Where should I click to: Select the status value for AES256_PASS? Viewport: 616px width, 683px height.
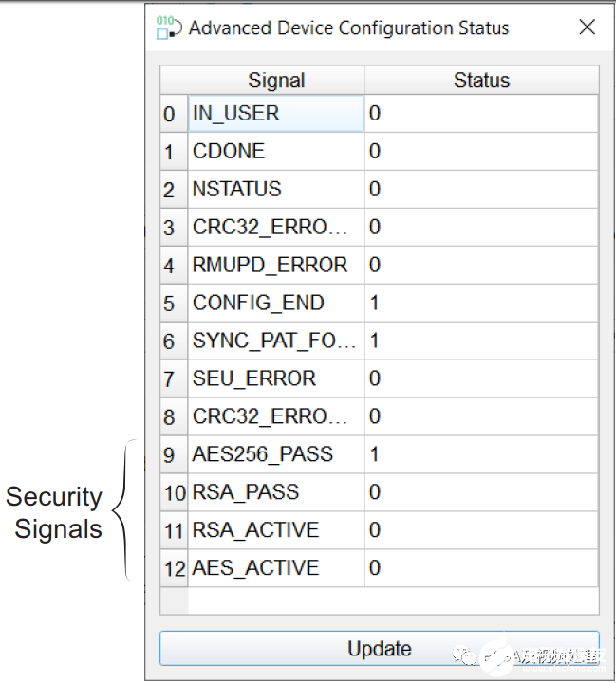point(481,454)
